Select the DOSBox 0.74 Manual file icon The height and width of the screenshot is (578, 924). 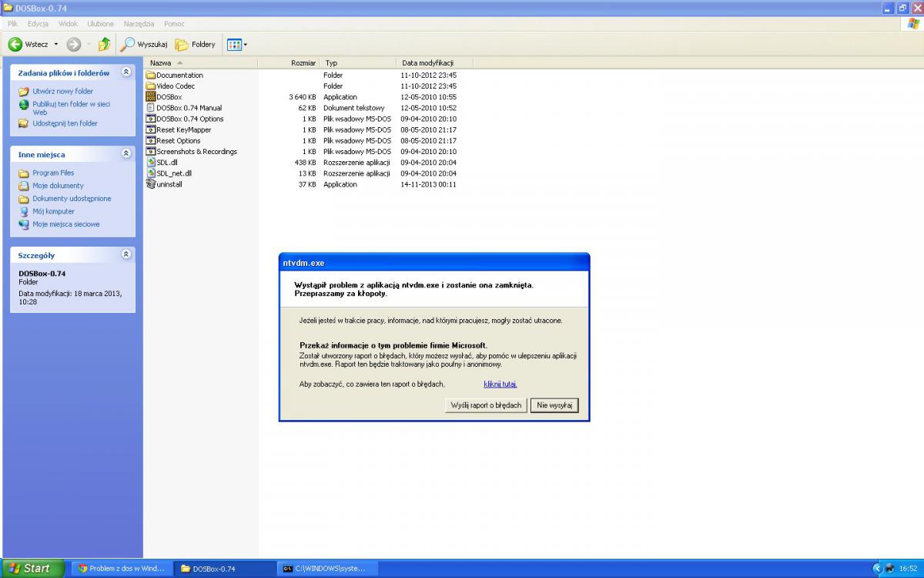click(x=151, y=108)
